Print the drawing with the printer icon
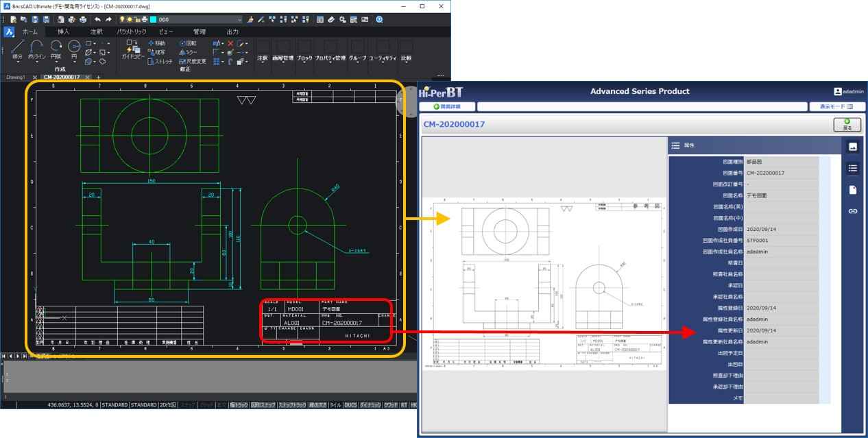This screenshot has height=438, width=868. (83, 20)
